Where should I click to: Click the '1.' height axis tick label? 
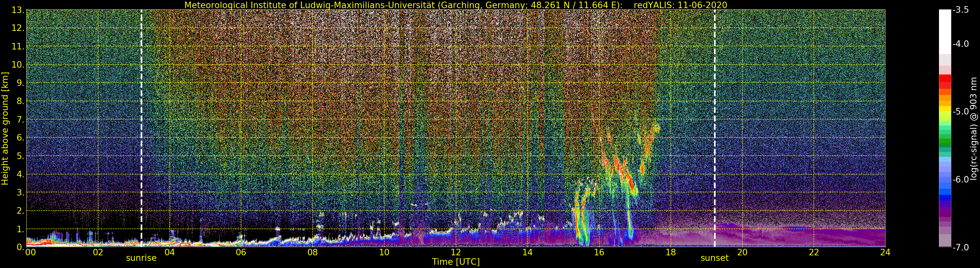(20, 229)
